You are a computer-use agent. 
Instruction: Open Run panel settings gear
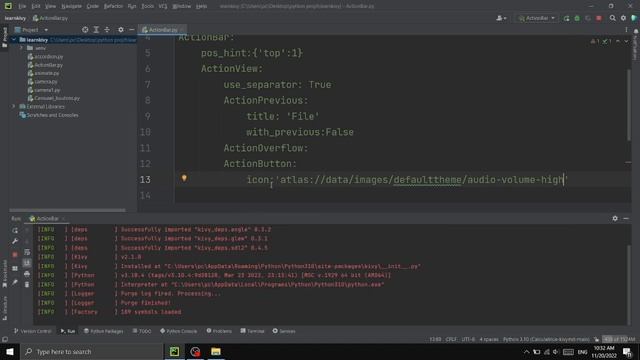(x=615, y=219)
